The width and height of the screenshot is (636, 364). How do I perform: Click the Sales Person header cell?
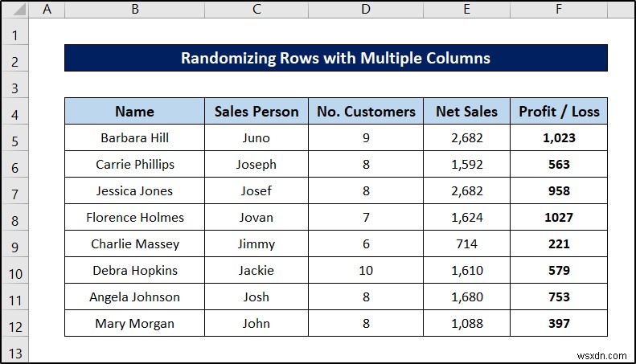tap(256, 112)
